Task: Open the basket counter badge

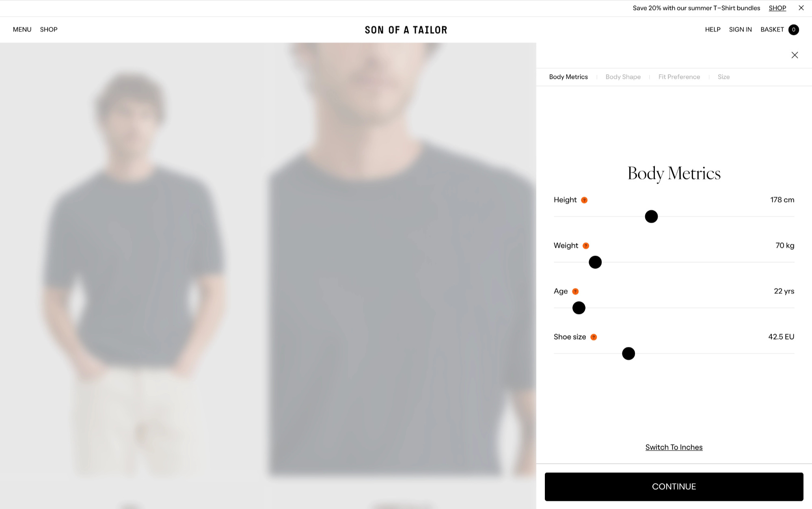Action: tap(794, 30)
